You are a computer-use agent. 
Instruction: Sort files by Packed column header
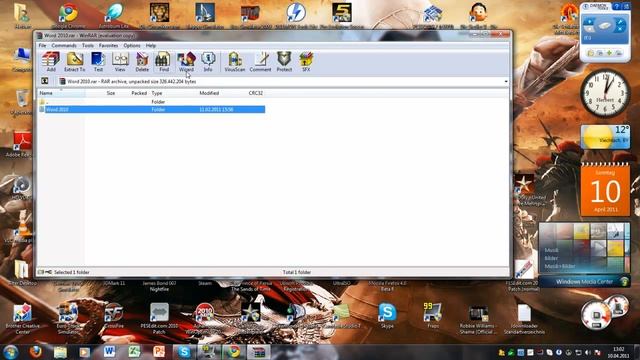139,93
